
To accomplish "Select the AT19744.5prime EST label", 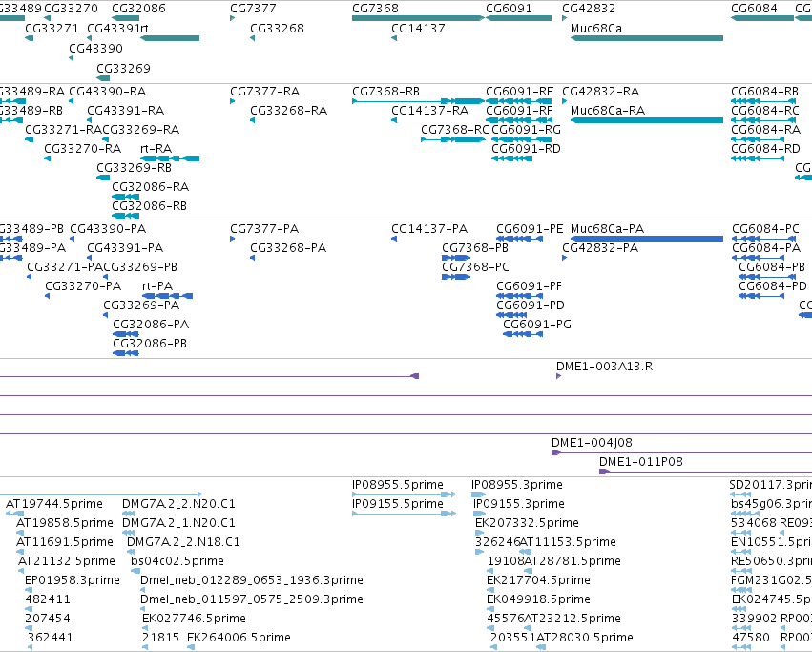I will click(54, 504).
